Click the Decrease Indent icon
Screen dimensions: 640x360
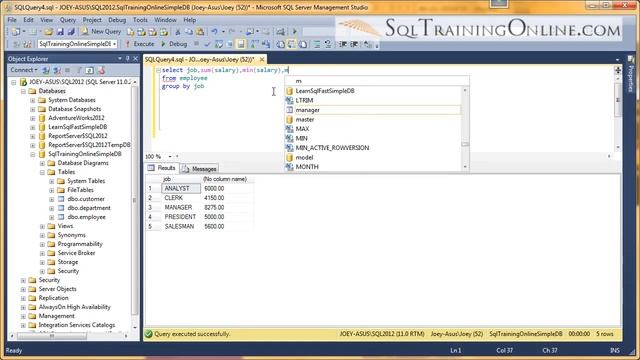tap(342, 44)
